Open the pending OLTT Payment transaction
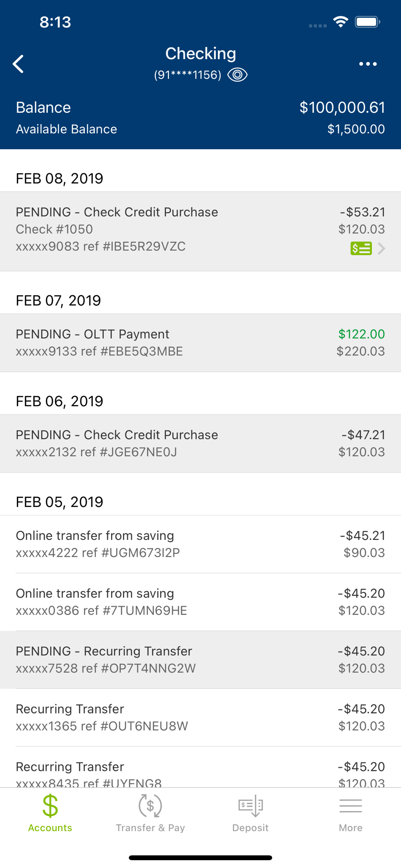 (x=200, y=342)
